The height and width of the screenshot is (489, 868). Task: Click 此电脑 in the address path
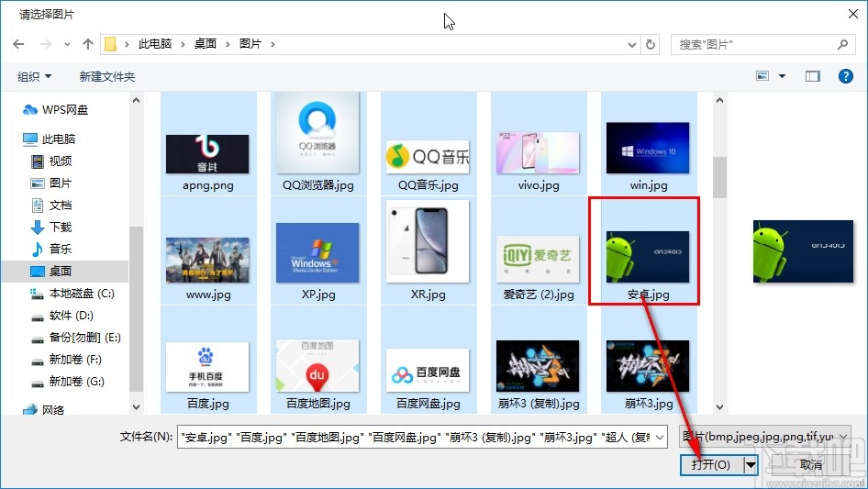[155, 44]
